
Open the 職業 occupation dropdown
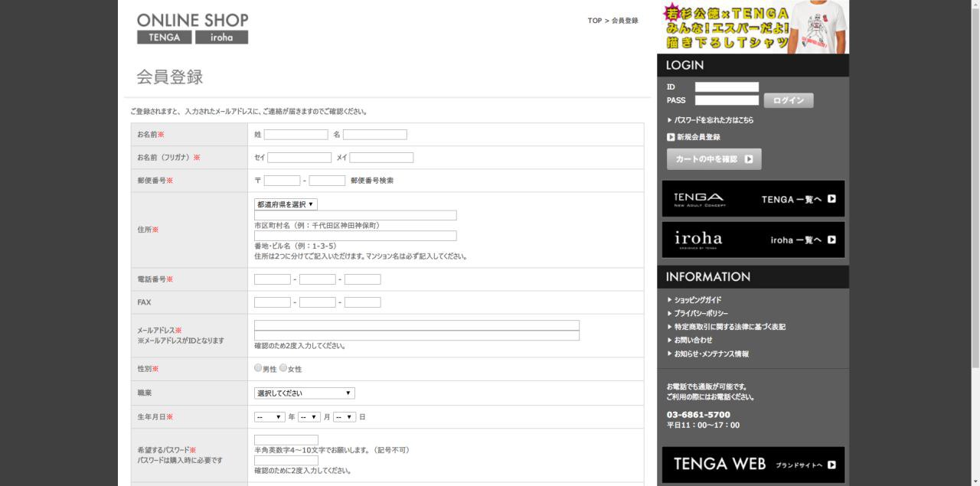(x=305, y=393)
